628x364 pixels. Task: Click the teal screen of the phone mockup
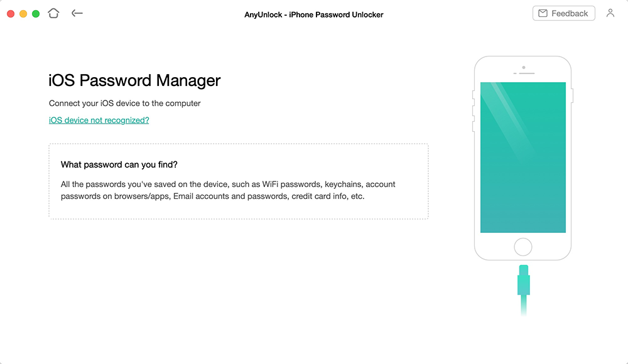click(x=522, y=156)
